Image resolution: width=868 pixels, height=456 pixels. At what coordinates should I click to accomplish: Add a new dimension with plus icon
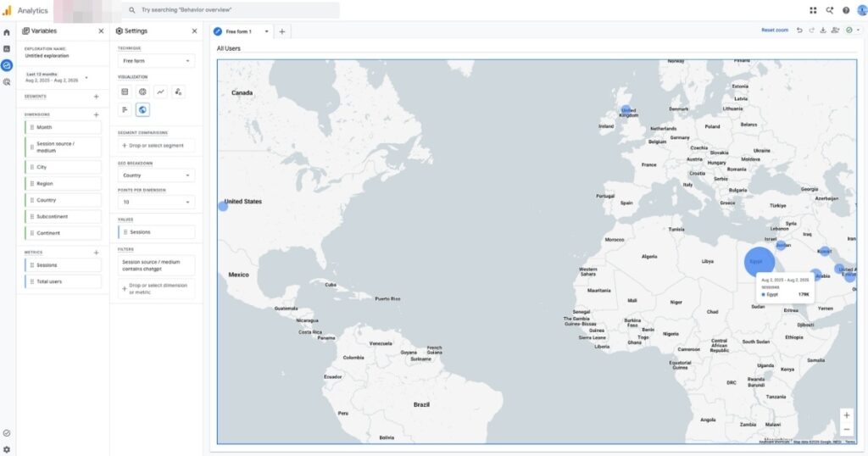click(x=97, y=114)
